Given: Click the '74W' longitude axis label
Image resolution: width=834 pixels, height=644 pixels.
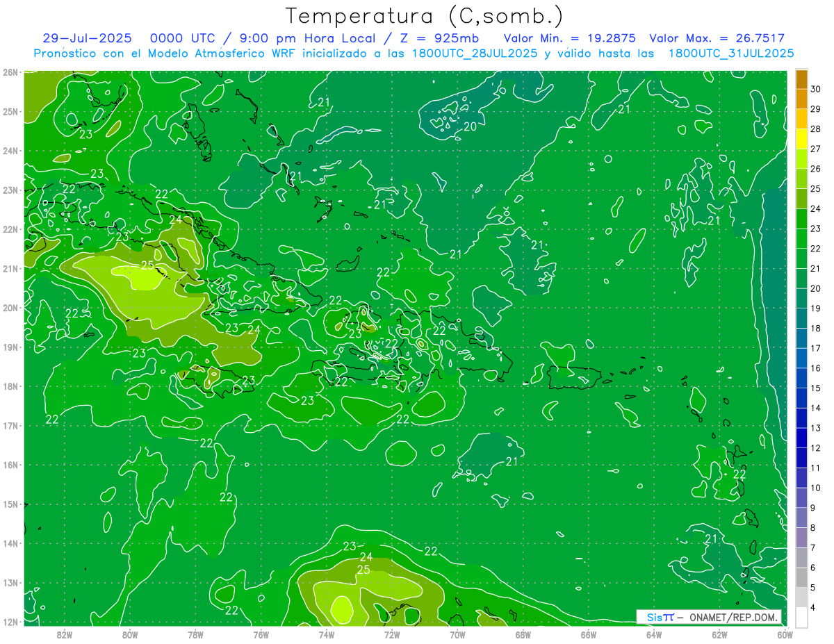Looking at the screenshot, I should [327, 634].
